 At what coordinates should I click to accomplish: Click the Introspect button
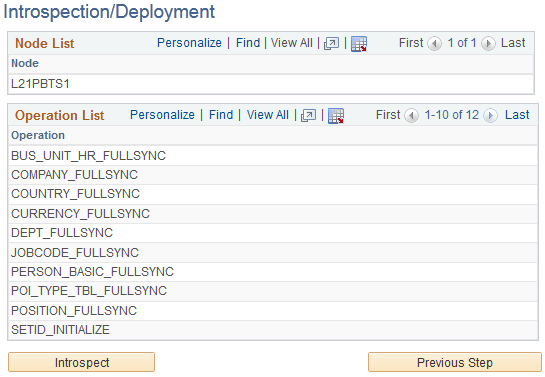coord(82,362)
